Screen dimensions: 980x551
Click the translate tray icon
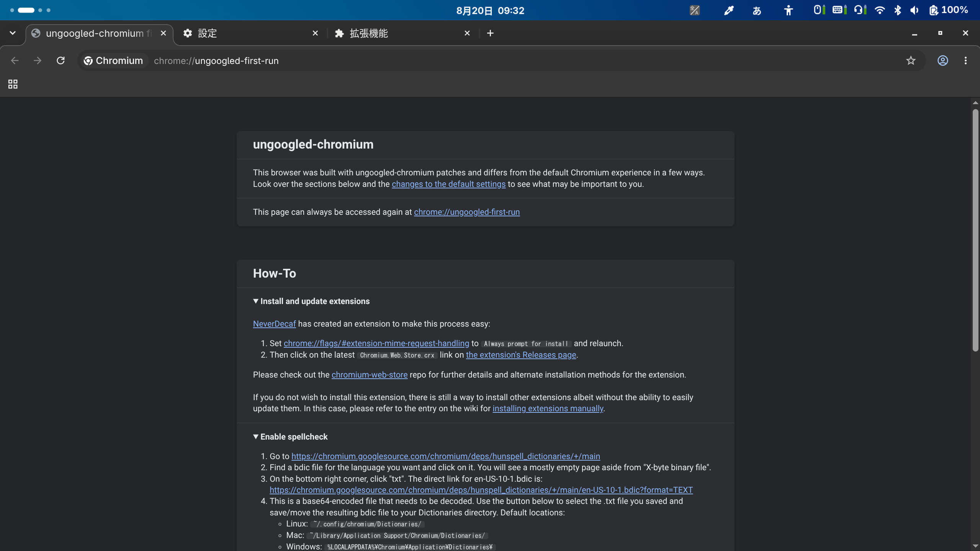point(695,10)
